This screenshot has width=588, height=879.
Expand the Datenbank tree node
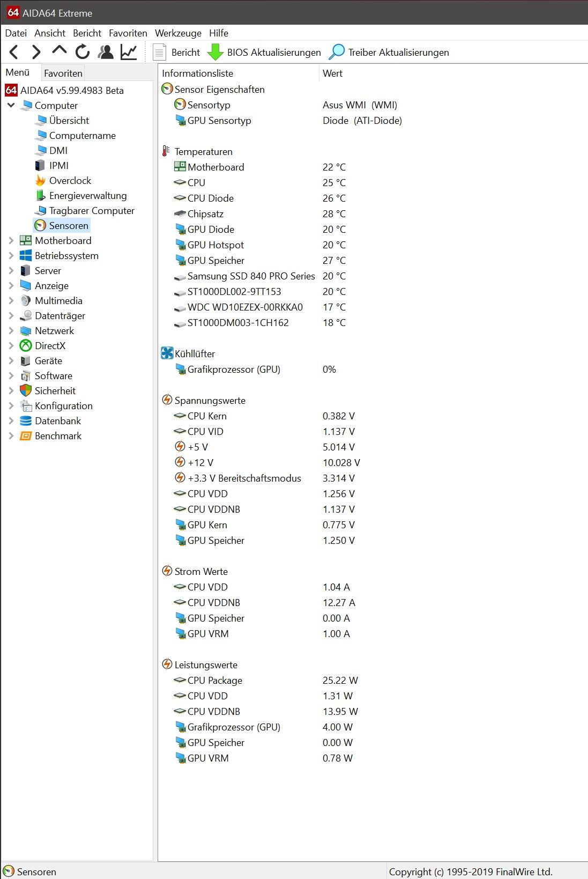(x=11, y=421)
